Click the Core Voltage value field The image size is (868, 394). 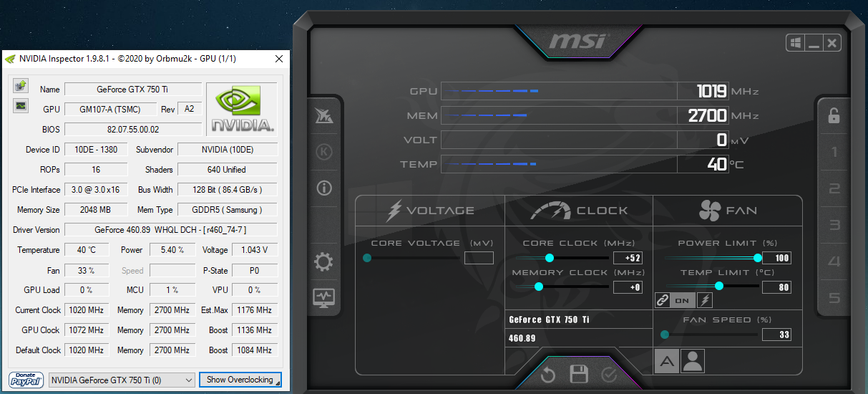click(479, 258)
